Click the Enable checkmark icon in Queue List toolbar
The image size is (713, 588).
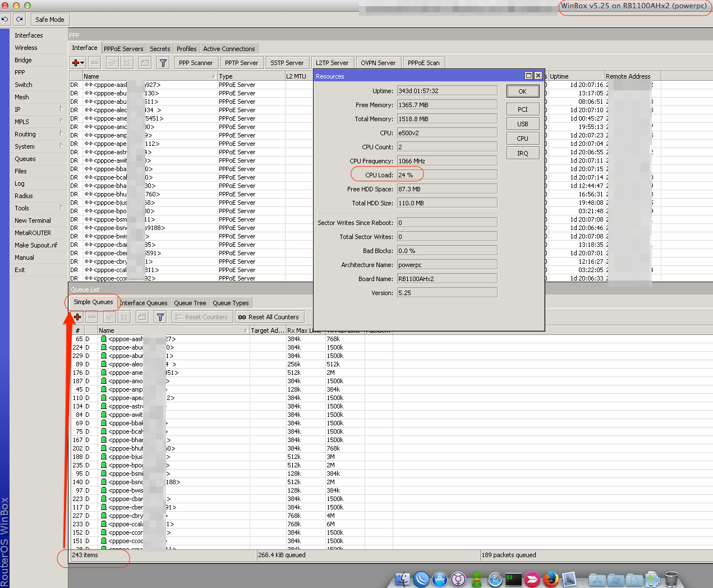pyautogui.click(x=109, y=317)
